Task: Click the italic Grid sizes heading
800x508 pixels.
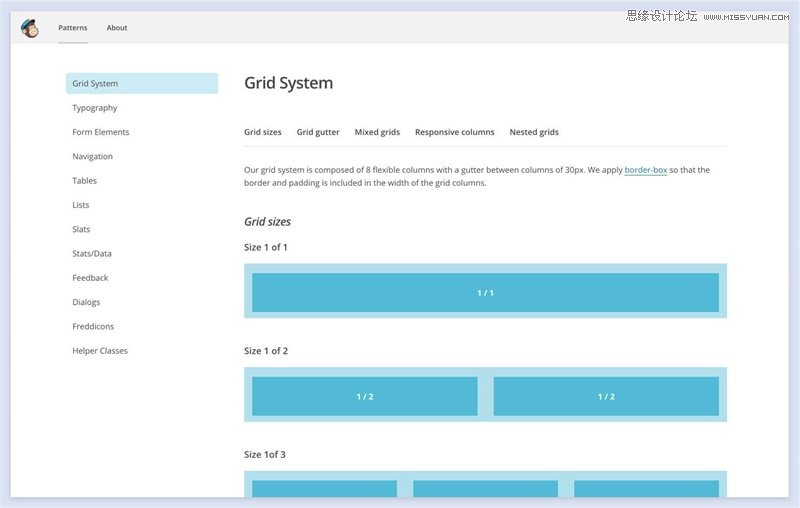Action: 267,222
